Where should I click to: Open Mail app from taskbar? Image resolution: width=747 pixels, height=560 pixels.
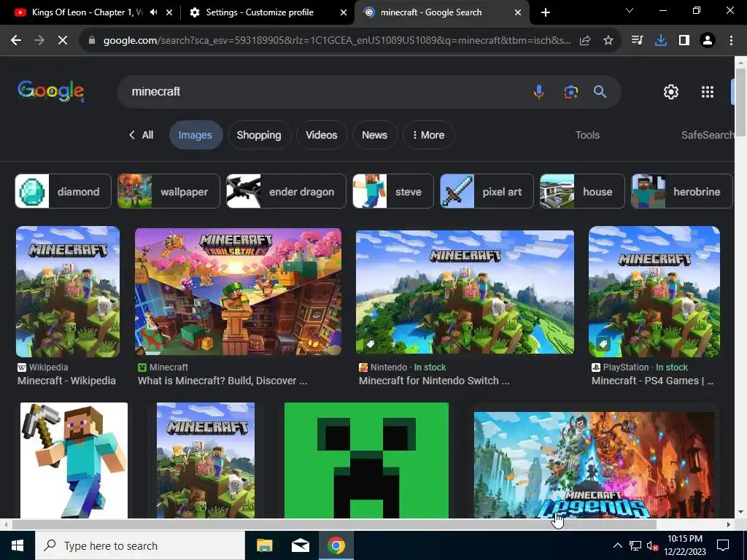point(300,545)
